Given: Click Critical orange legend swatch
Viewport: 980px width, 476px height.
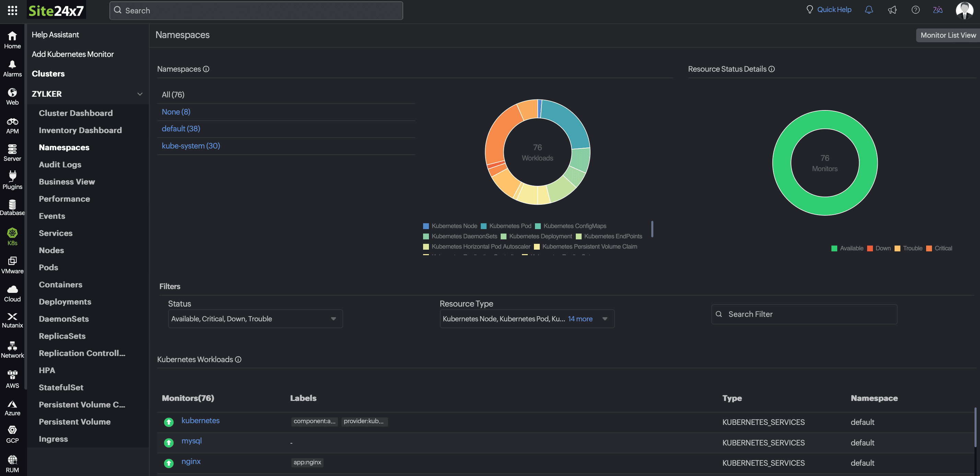Looking at the screenshot, I should tap(929, 248).
